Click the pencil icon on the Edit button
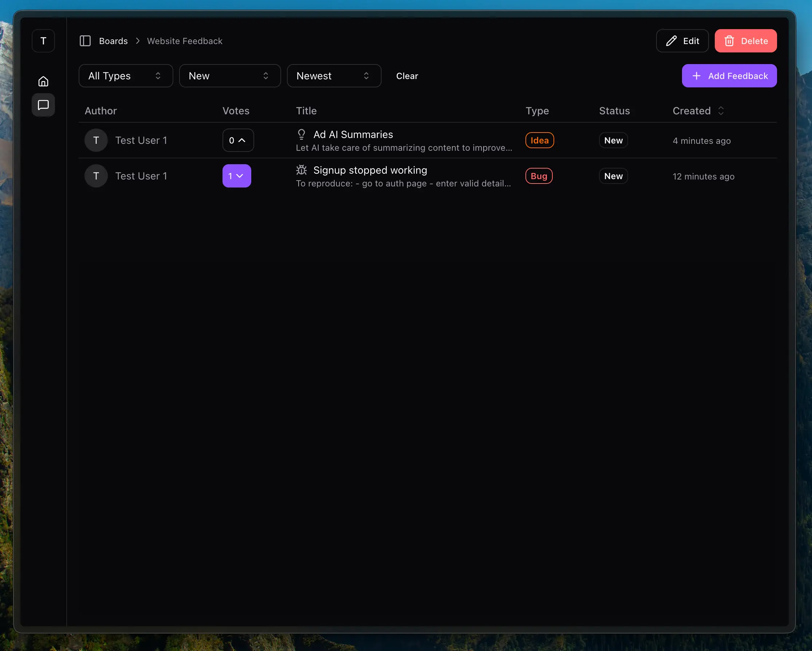The image size is (812, 651). click(671, 40)
